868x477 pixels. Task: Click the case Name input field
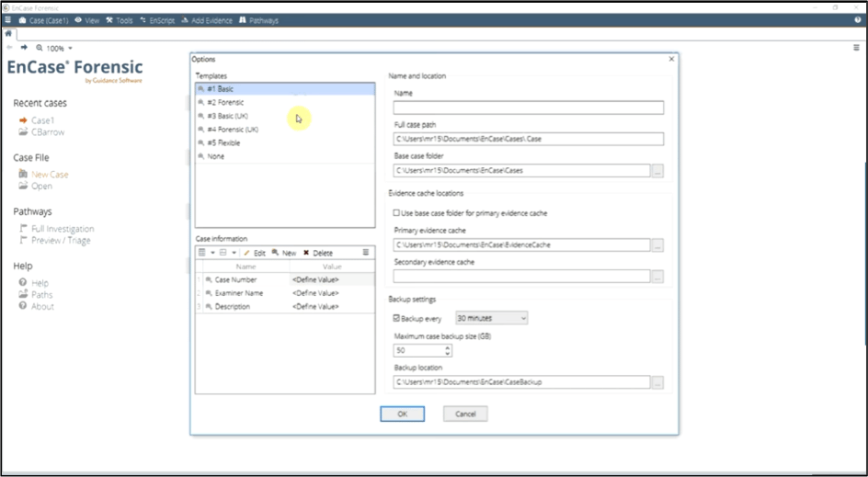coord(528,108)
